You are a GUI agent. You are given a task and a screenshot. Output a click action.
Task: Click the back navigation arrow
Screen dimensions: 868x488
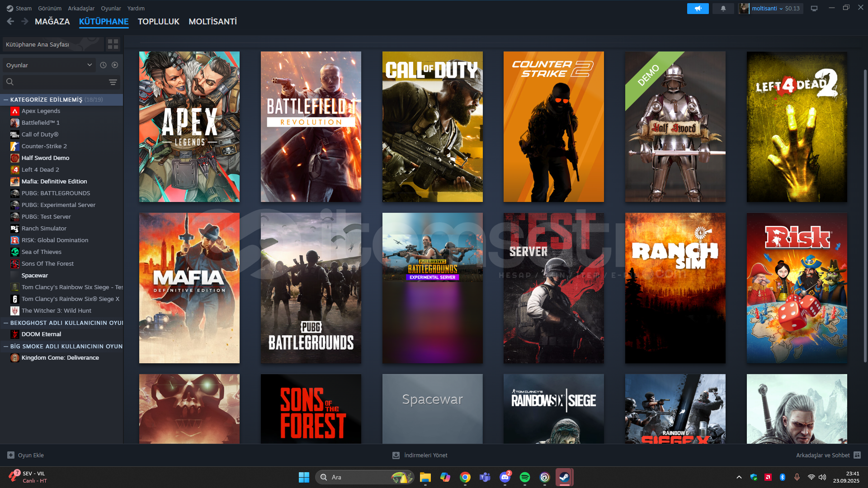[10, 21]
